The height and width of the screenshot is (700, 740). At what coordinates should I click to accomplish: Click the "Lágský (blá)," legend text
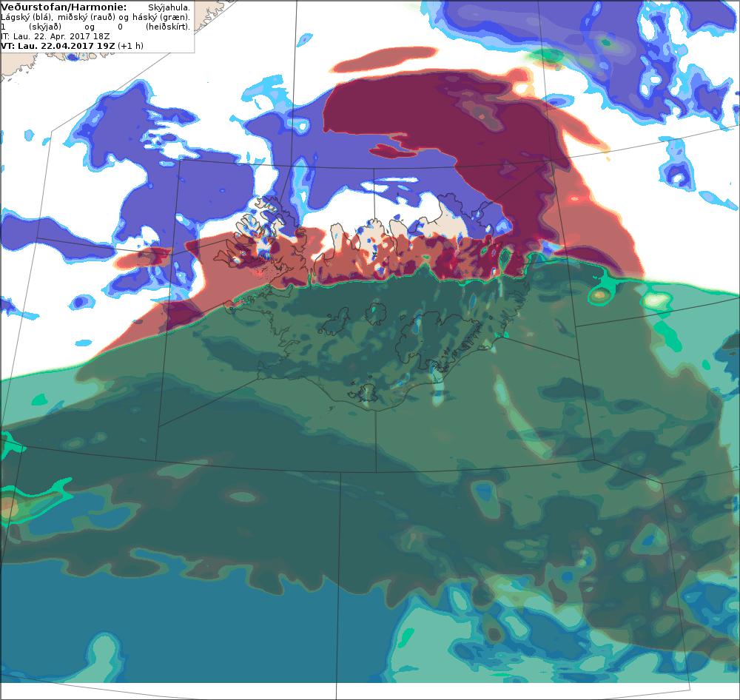27,17
